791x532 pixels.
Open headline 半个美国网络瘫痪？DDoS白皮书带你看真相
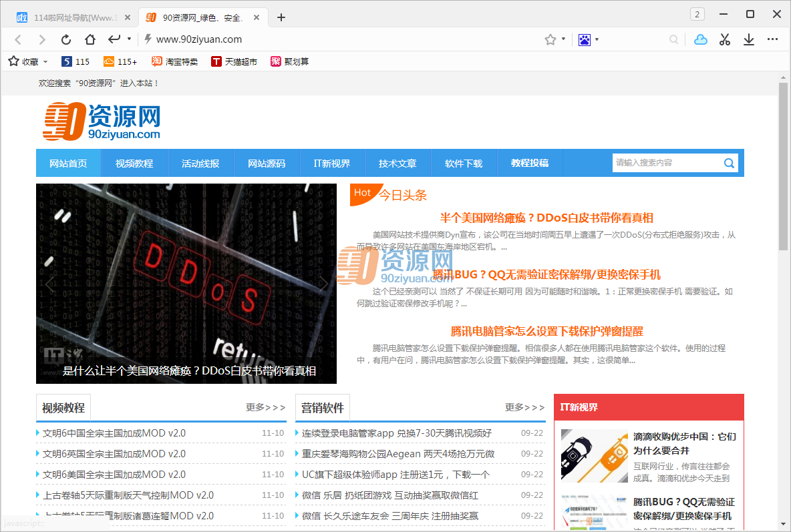(x=547, y=218)
